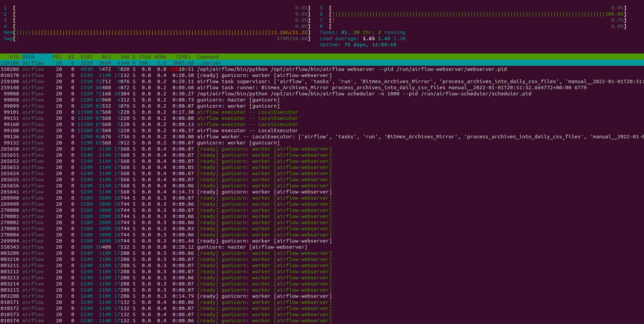Image resolution: width=644 pixels, height=324 pixels.
Task: Select process 265650 gunicorn worker row
Action: (322, 149)
